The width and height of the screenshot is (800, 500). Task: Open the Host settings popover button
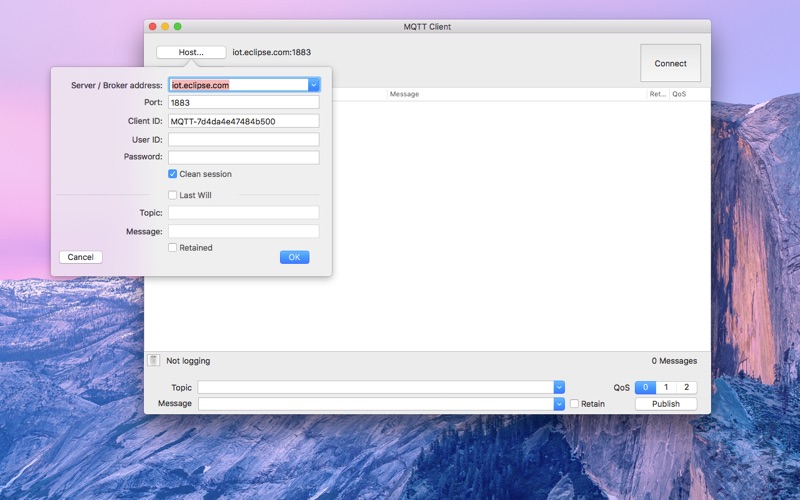tap(191, 52)
